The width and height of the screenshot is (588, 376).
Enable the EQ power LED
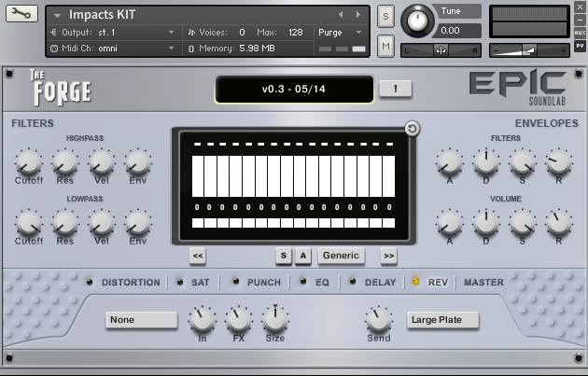click(303, 281)
